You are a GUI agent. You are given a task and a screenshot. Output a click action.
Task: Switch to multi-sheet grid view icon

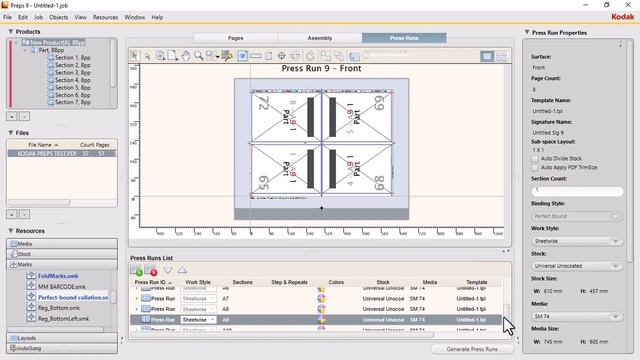click(x=501, y=56)
